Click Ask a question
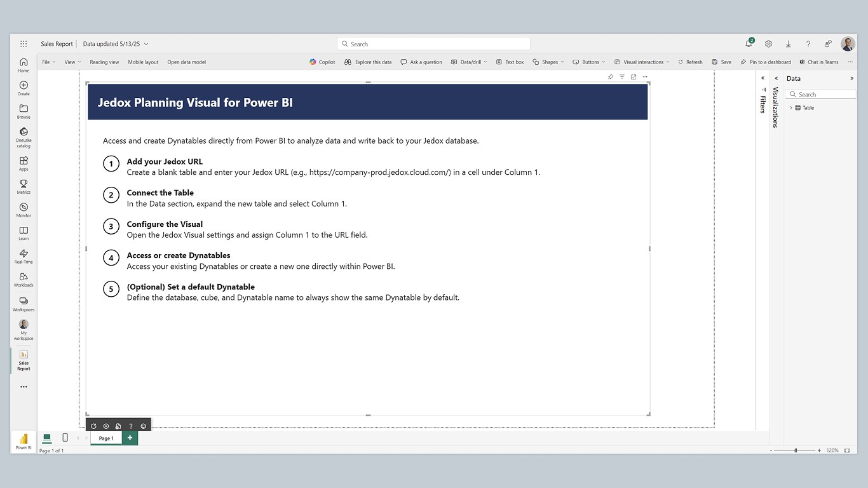This screenshot has width=868, height=488. [421, 62]
